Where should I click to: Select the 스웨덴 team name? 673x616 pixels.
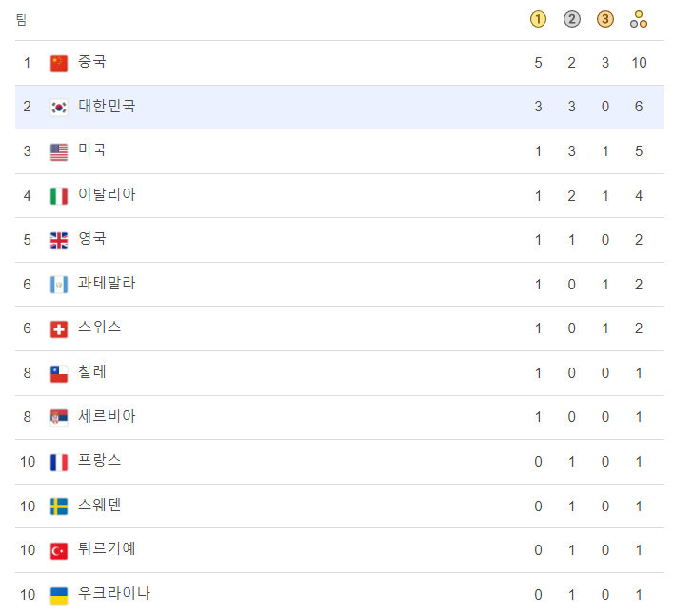(x=99, y=505)
